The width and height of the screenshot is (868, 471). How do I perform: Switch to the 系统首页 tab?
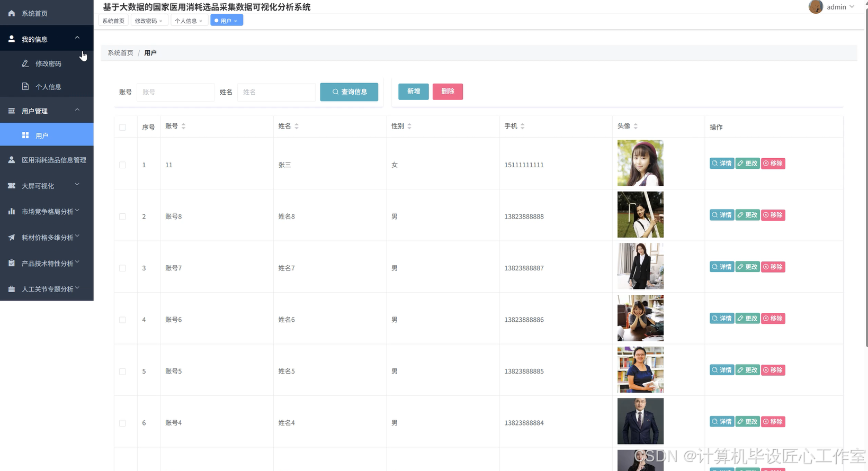[x=113, y=21]
